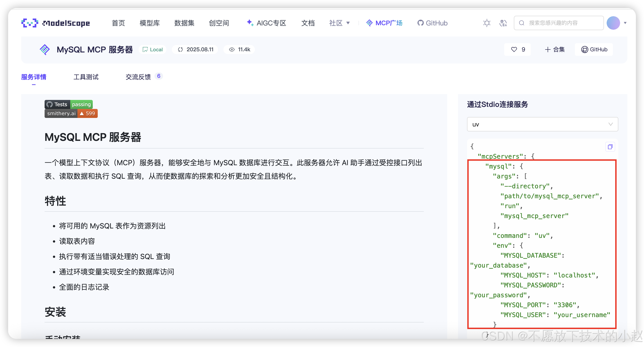The width and height of the screenshot is (644, 347).
Task: Open the 首页 nav item
Action: (118, 23)
